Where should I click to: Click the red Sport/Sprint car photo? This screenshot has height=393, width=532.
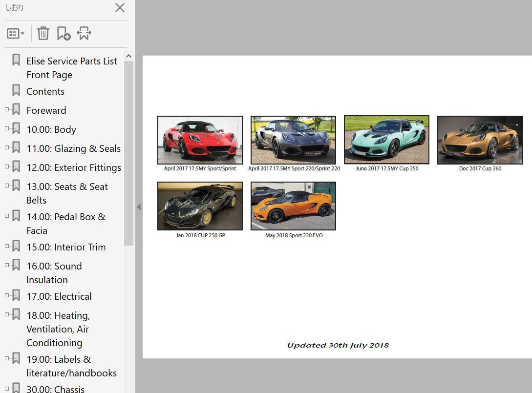200,140
